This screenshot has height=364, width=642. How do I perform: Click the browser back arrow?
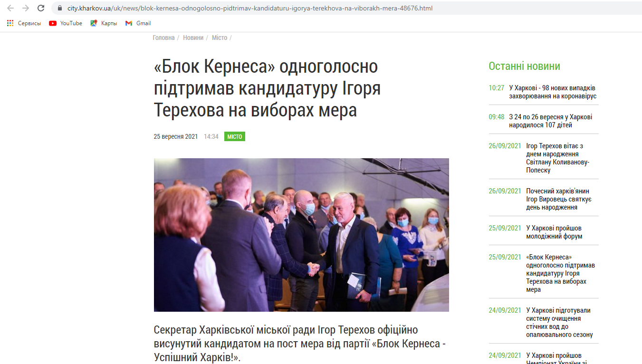[10, 8]
